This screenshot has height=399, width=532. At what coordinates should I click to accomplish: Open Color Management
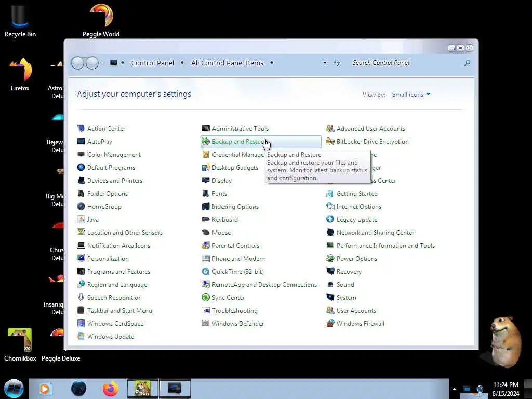(x=114, y=154)
